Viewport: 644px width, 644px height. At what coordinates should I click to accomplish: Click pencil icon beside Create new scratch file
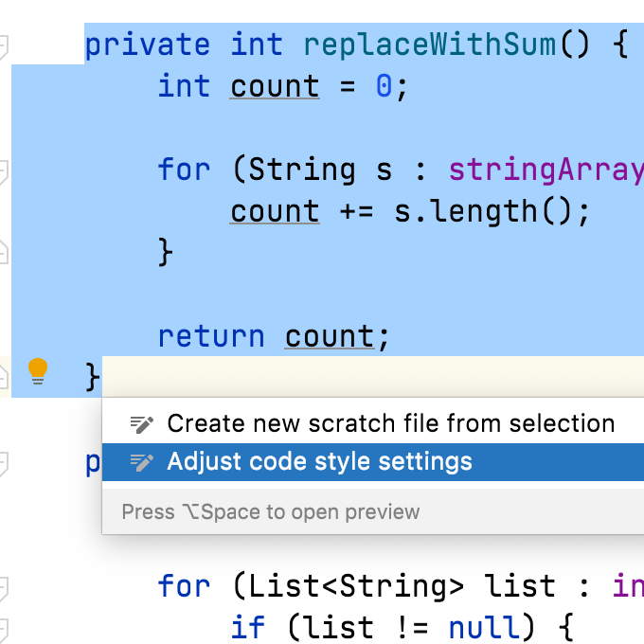pos(142,423)
